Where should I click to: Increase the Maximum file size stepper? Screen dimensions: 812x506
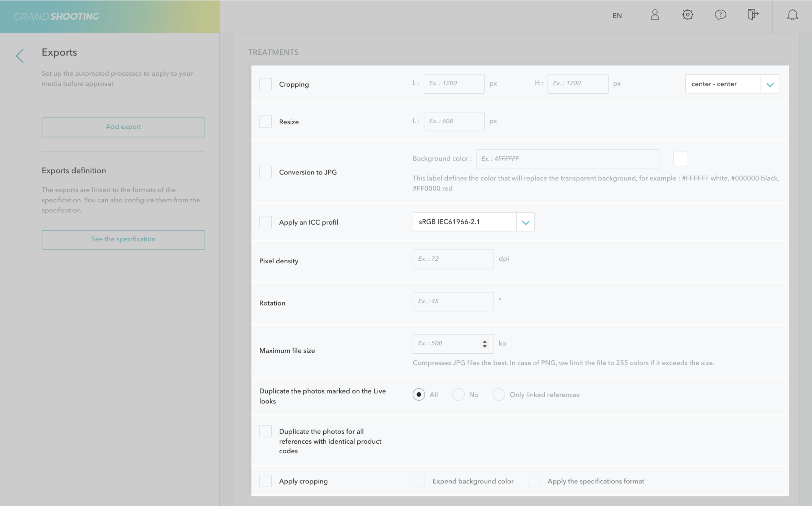click(x=485, y=341)
